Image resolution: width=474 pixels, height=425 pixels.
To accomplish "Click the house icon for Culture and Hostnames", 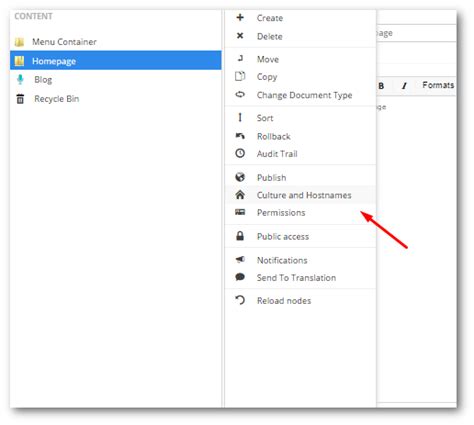I will [x=240, y=195].
